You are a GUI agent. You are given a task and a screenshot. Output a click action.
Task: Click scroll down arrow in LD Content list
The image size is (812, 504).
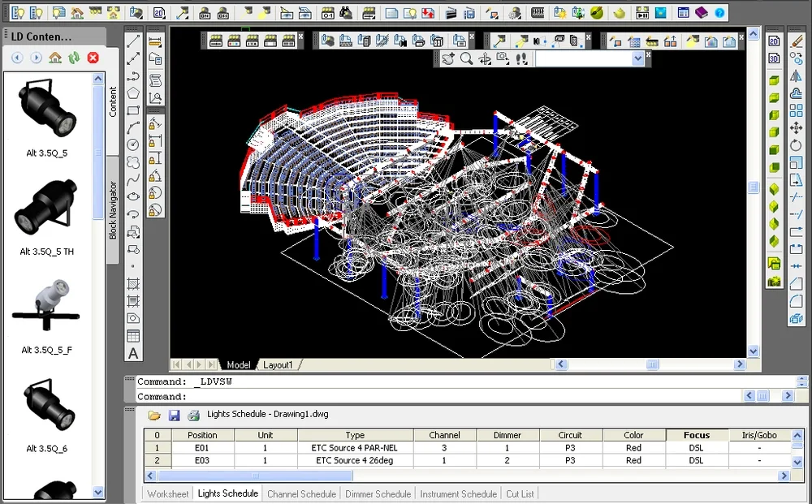click(x=98, y=492)
